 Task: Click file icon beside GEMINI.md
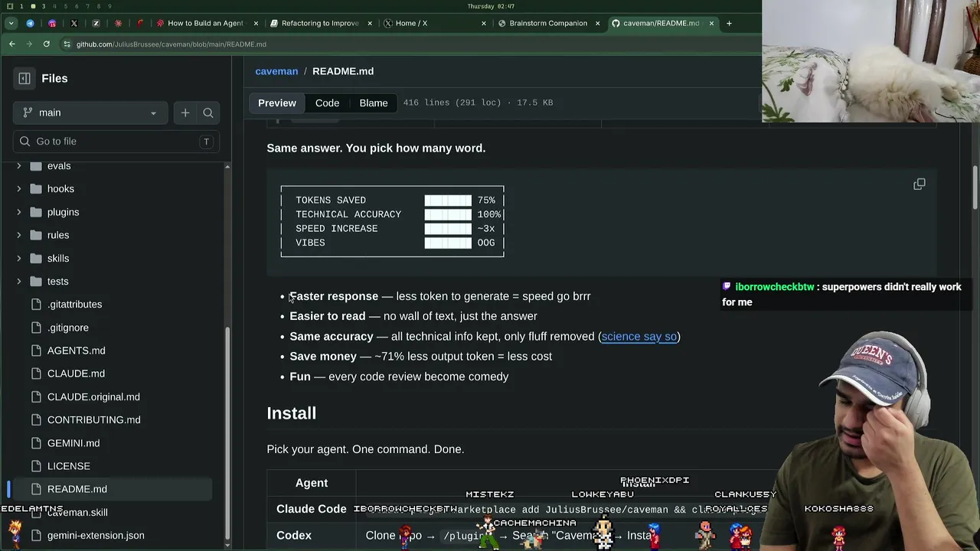[x=36, y=443]
